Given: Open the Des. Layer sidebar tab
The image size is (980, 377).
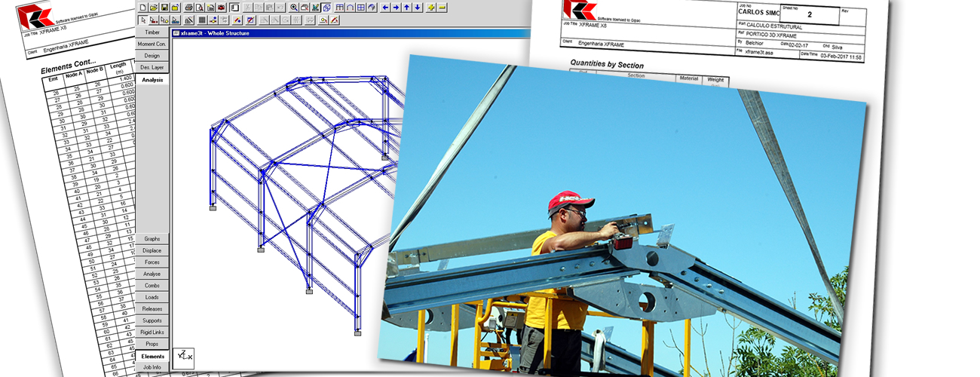Looking at the screenshot, I should (152, 68).
